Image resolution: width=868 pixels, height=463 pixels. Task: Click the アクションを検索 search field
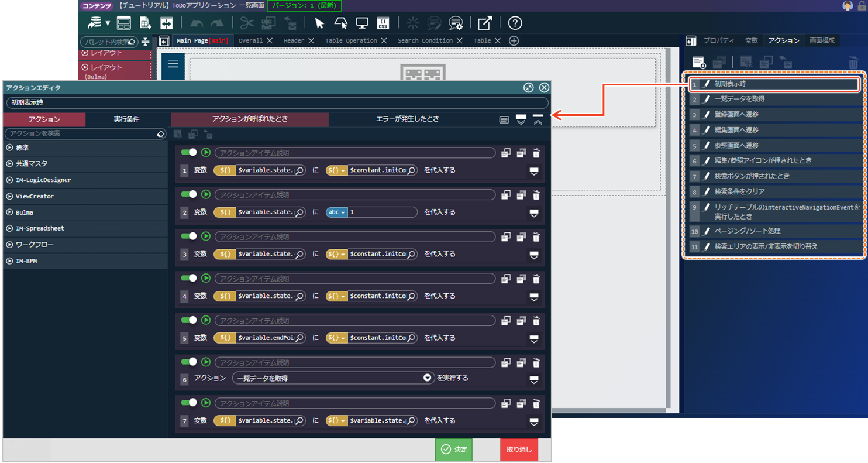pos(81,133)
